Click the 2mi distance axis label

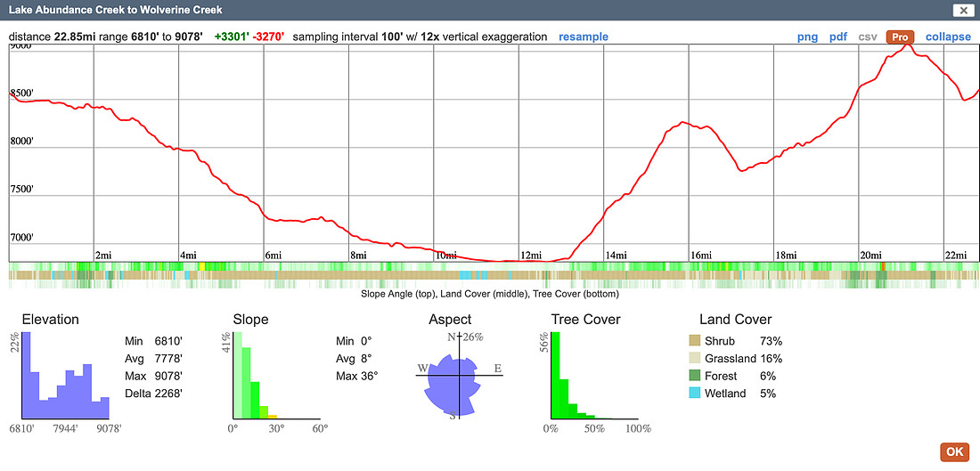pyautogui.click(x=103, y=255)
